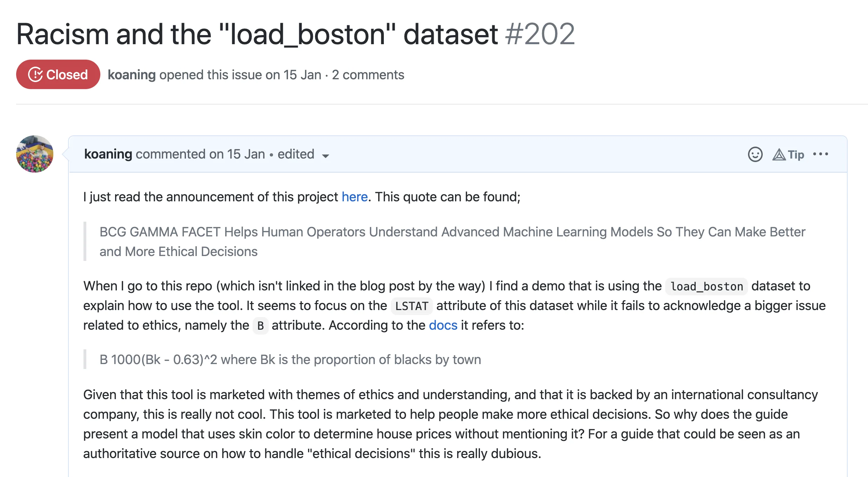This screenshot has height=477, width=868.
Task: Click the closed-issue icon inside the badge
Action: [x=35, y=74]
